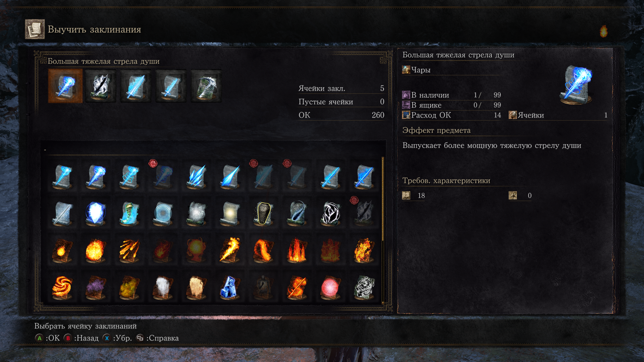Screen dimensions: 644x362
Task: Pick the fire whip pyromancy icon
Action: click(263, 250)
